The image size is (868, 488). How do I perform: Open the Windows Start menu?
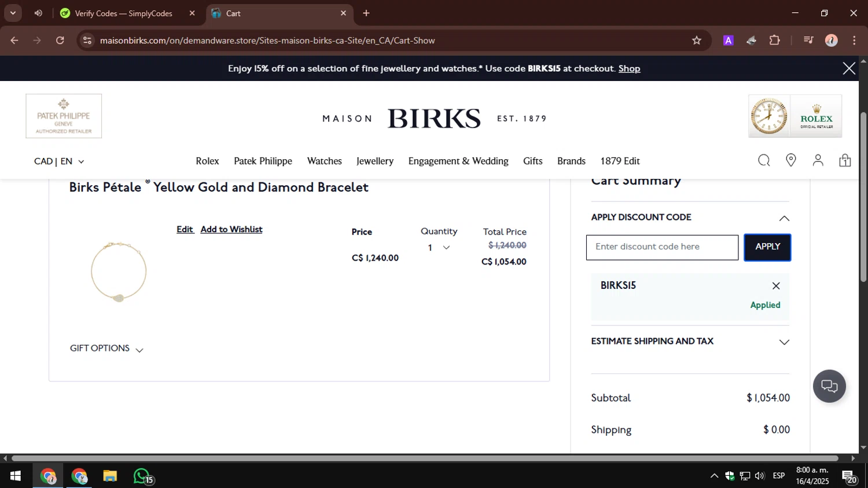pyautogui.click(x=16, y=476)
